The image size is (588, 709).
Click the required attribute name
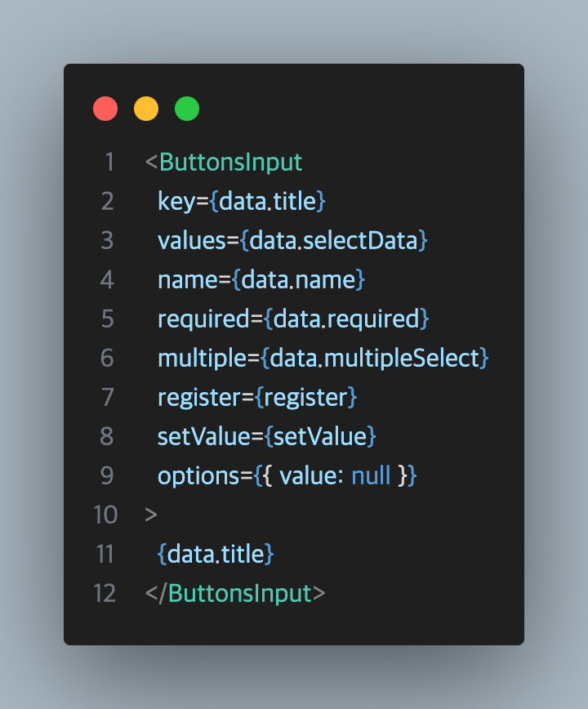(203, 319)
